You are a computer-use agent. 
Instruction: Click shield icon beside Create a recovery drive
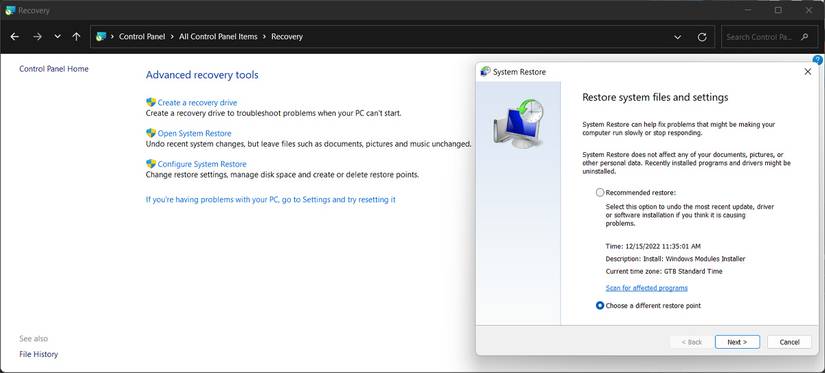[151, 103]
